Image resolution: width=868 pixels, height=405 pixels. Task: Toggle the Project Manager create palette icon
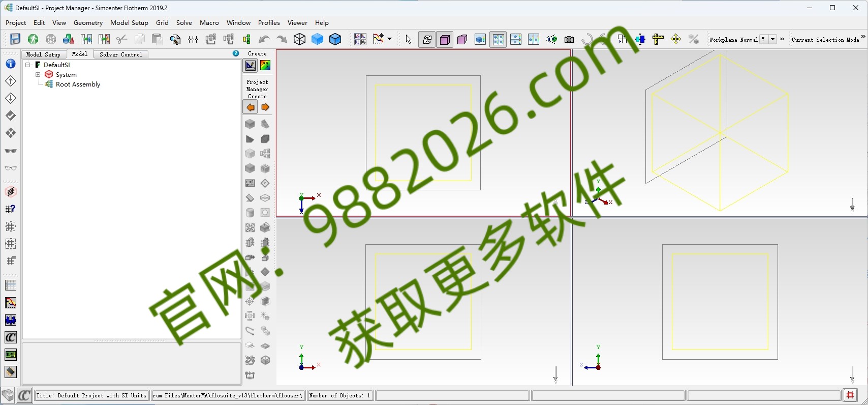[x=251, y=65]
